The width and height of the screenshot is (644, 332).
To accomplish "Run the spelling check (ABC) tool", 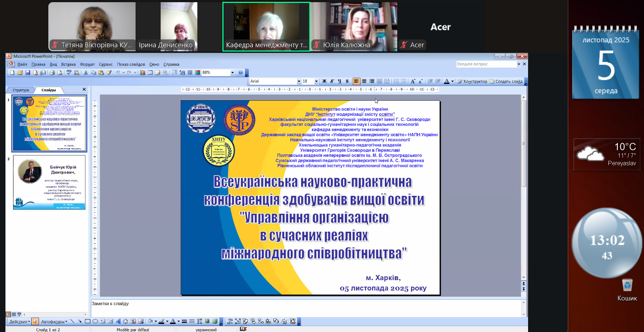I will [69, 73].
